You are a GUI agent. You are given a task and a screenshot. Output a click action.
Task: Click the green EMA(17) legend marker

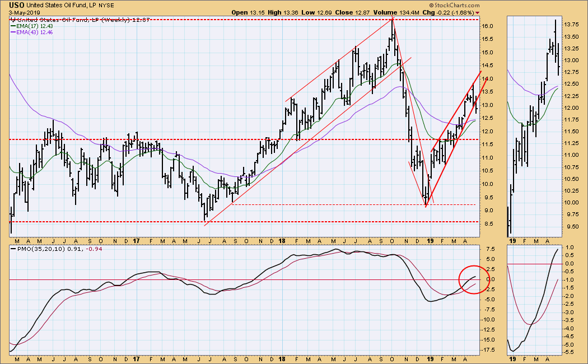pos(13,26)
